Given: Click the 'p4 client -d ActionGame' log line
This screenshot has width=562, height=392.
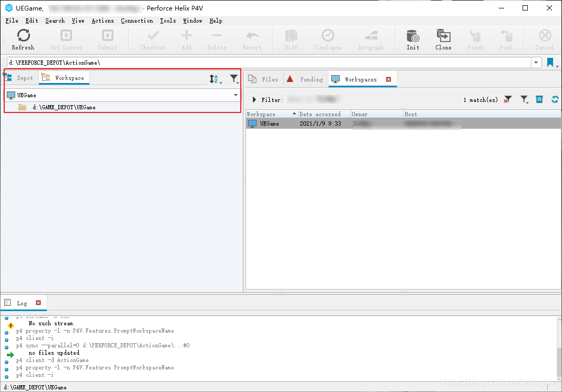Looking at the screenshot, I should (x=53, y=360).
